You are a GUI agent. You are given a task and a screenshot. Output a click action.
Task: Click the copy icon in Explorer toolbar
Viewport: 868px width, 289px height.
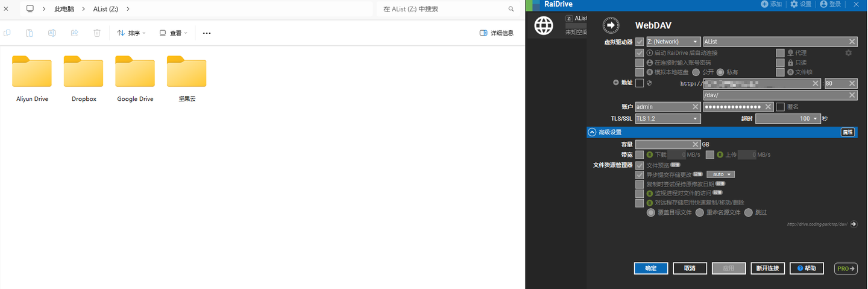pyautogui.click(x=7, y=33)
